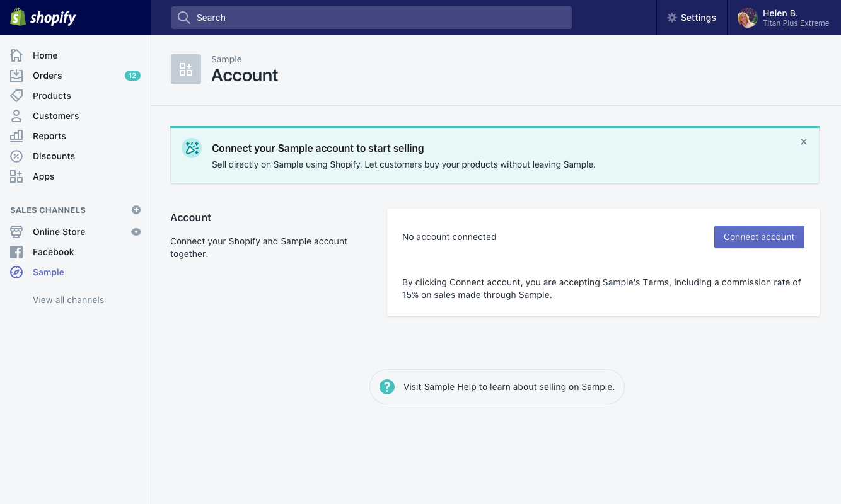
Task: Click the Orders count badge 12
Action: pyautogui.click(x=132, y=76)
